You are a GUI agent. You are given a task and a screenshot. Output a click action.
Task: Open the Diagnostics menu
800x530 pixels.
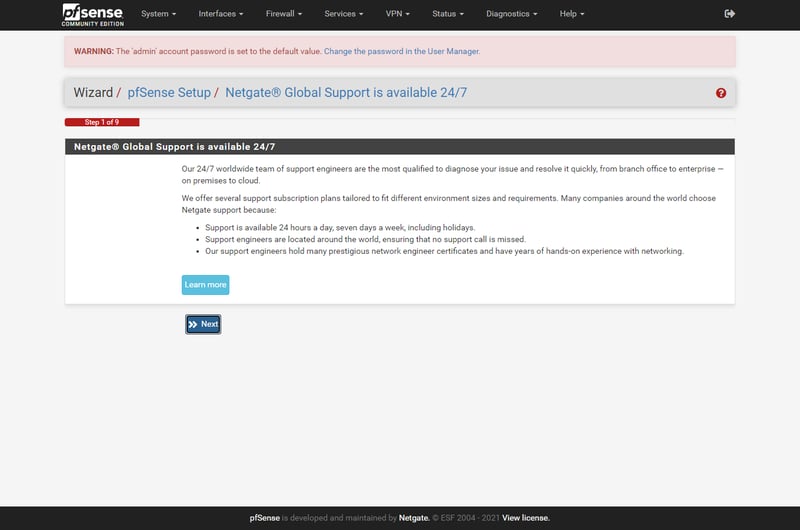511,14
